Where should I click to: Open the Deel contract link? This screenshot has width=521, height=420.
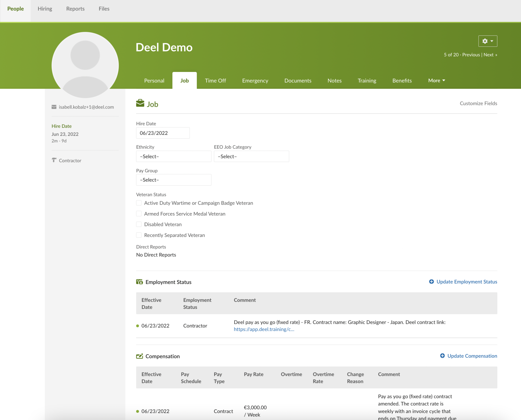click(264, 329)
